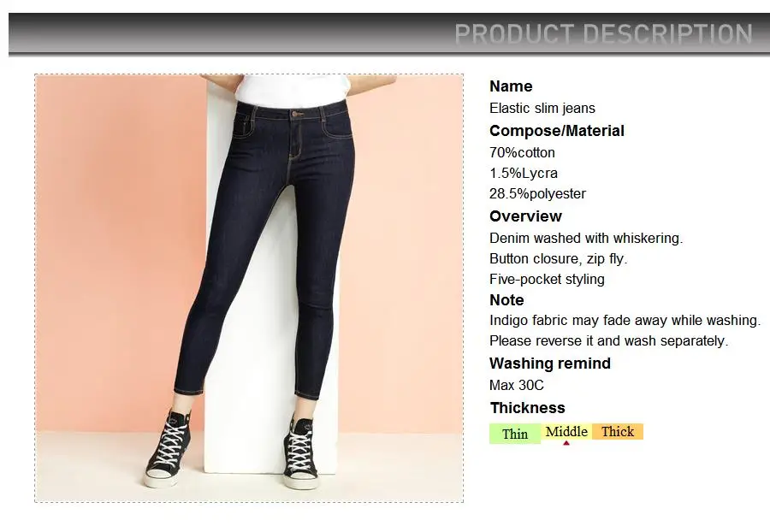Click the 28.5%polyester line
This screenshot has width=770, height=532.
pos(538,194)
